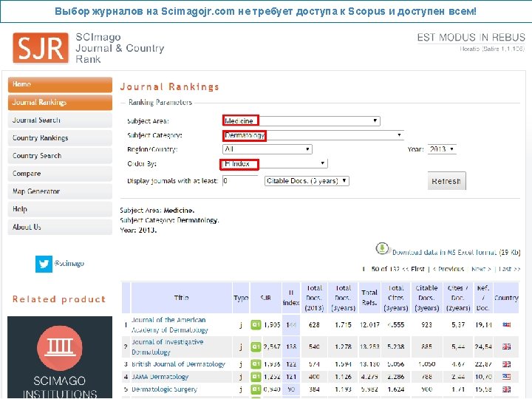Open Dermatologic Surgery journal link
The width and height of the screenshot is (532, 399).
point(164,389)
